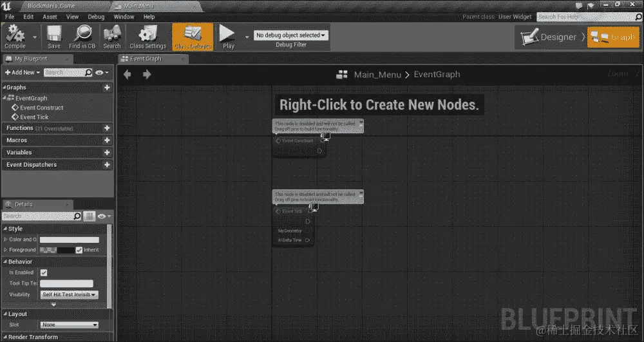Select Event Construct in tree
The height and width of the screenshot is (342, 644).
pos(41,108)
